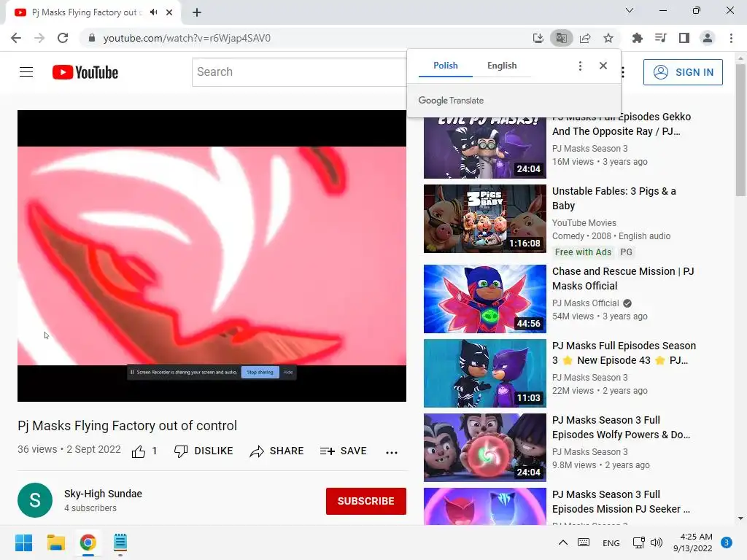Open Translate popup options three dots
The width and height of the screenshot is (747, 560).
(580, 66)
